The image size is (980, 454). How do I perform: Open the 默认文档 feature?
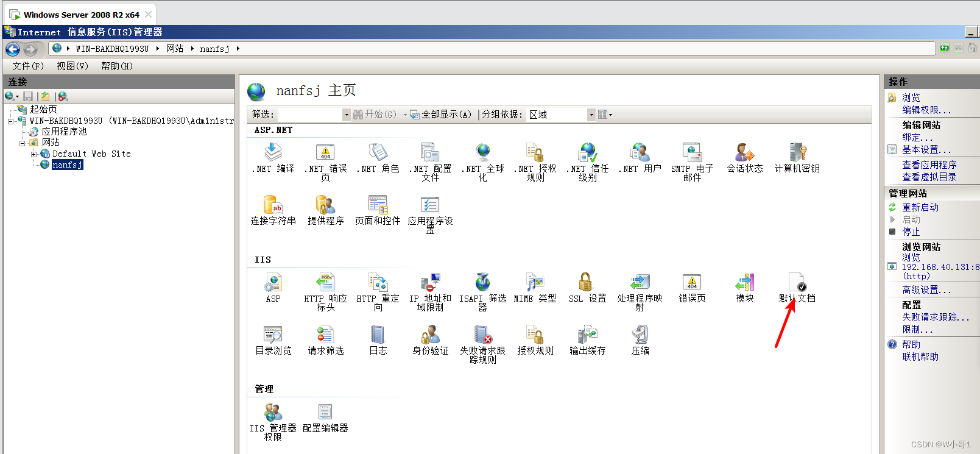tap(797, 288)
